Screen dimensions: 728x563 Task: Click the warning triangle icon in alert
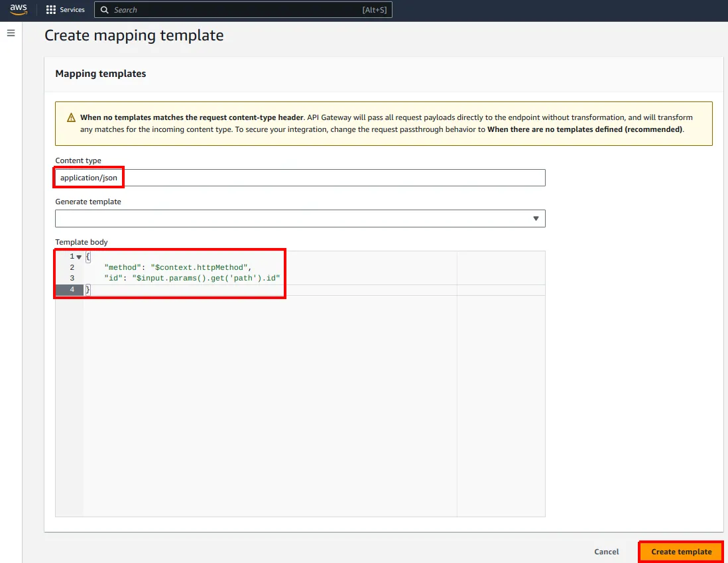coord(71,117)
